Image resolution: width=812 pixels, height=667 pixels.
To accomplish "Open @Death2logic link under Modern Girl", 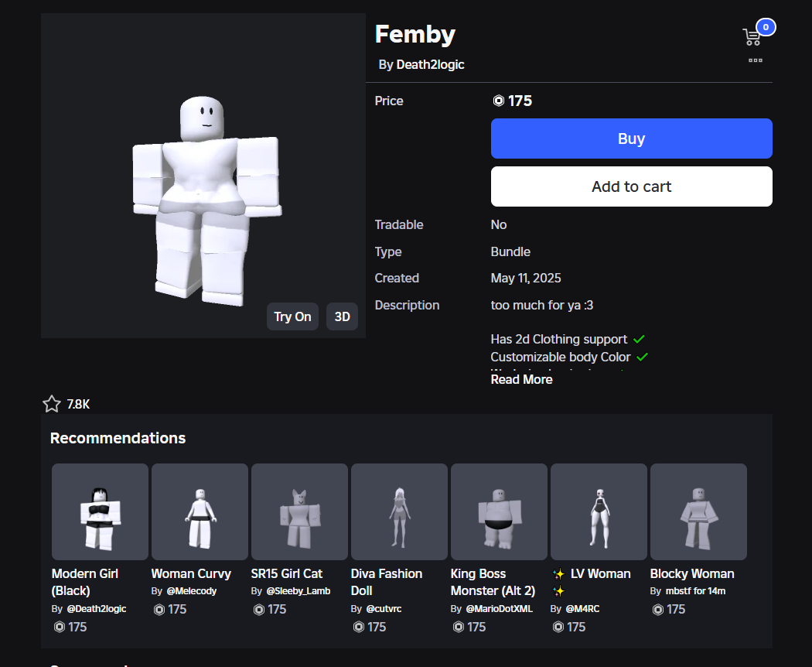I will [97, 608].
